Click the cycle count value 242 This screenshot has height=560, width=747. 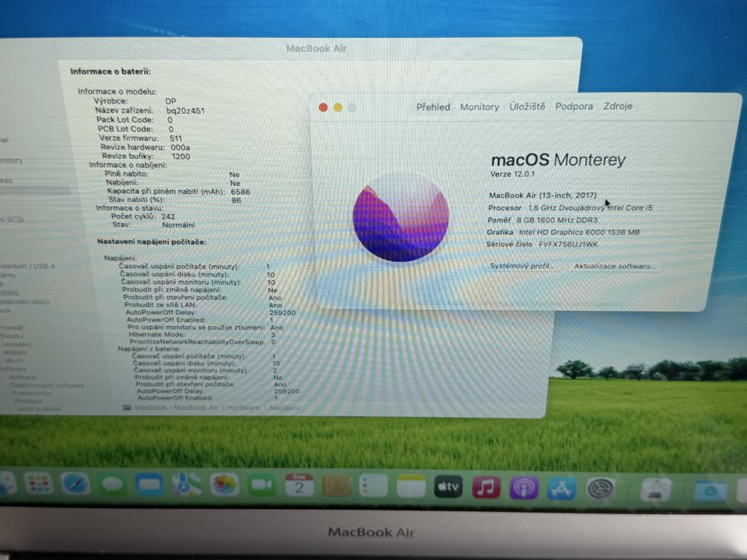pyautogui.click(x=169, y=216)
